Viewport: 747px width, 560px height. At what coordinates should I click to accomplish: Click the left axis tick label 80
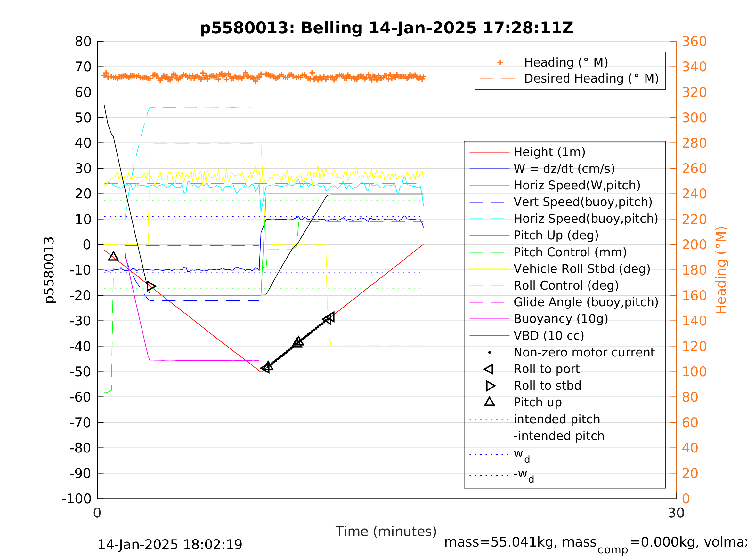pyautogui.click(x=83, y=42)
